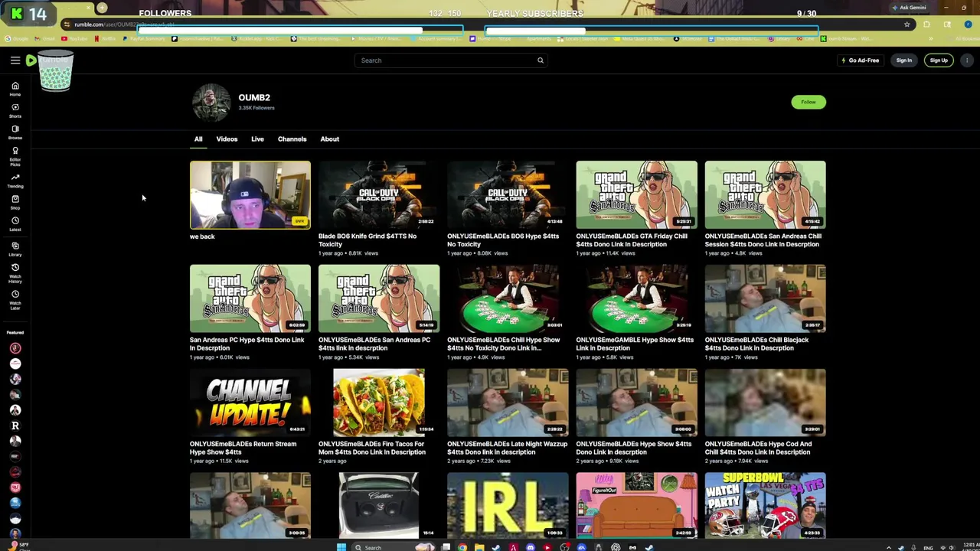Click the OUMB2 channel avatar
Screen dimensions: 980x551
211,103
